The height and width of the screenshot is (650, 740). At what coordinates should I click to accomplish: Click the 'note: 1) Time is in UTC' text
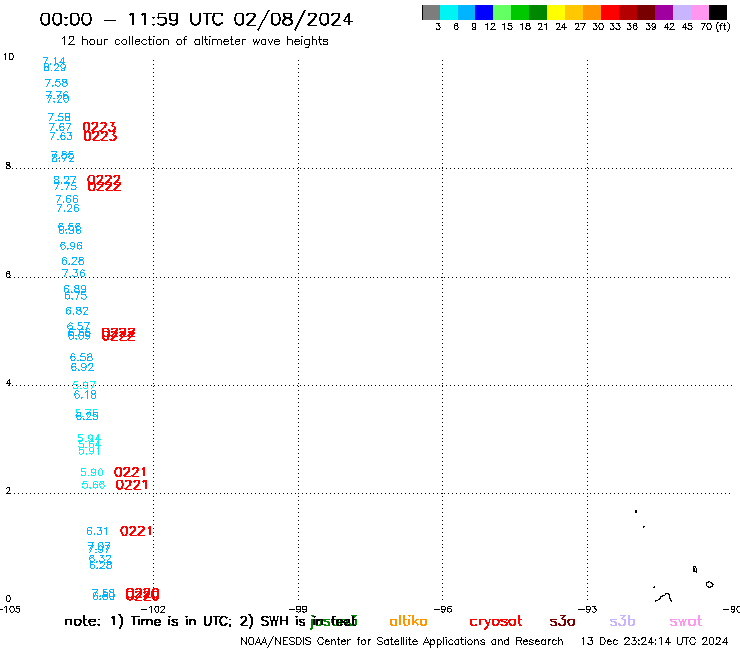[x=148, y=621]
